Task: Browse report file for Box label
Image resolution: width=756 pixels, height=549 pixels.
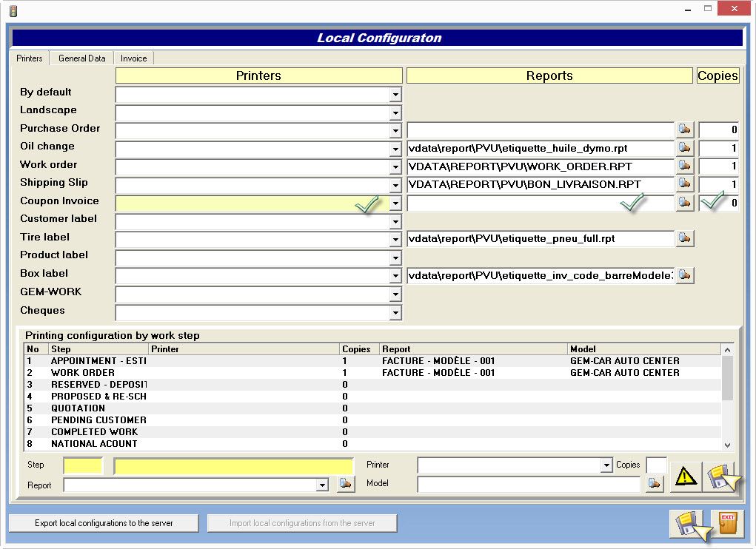Action: pyautogui.click(x=685, y=275)
